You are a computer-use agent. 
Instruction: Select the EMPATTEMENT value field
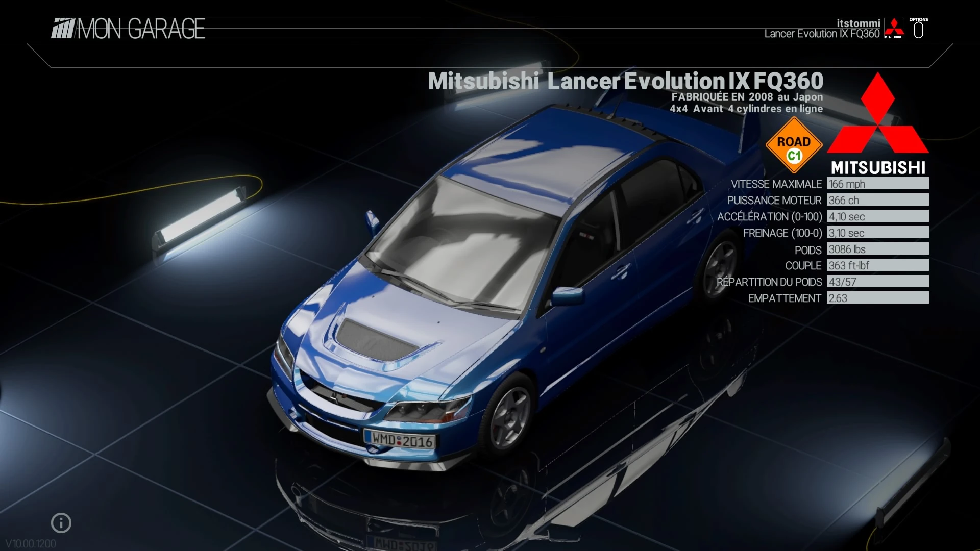click(x=877, y=298)
